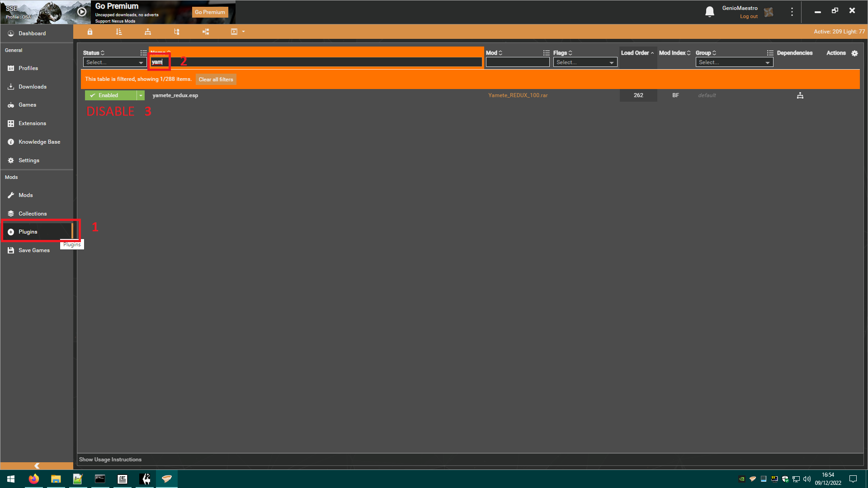The height and width of the screenshot is (488, 868).
Task: Open the command prompt taskbar icon
Action: (100, 479)
